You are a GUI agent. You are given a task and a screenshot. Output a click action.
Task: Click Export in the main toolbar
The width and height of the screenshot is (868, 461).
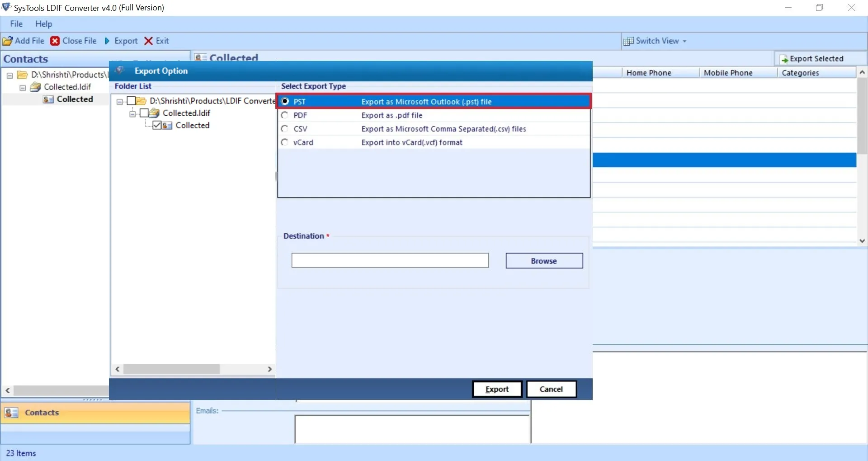(121, 41)
